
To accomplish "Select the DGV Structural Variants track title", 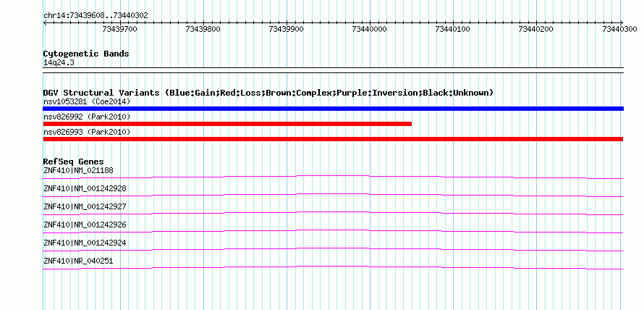I will [x=268, y=93].
